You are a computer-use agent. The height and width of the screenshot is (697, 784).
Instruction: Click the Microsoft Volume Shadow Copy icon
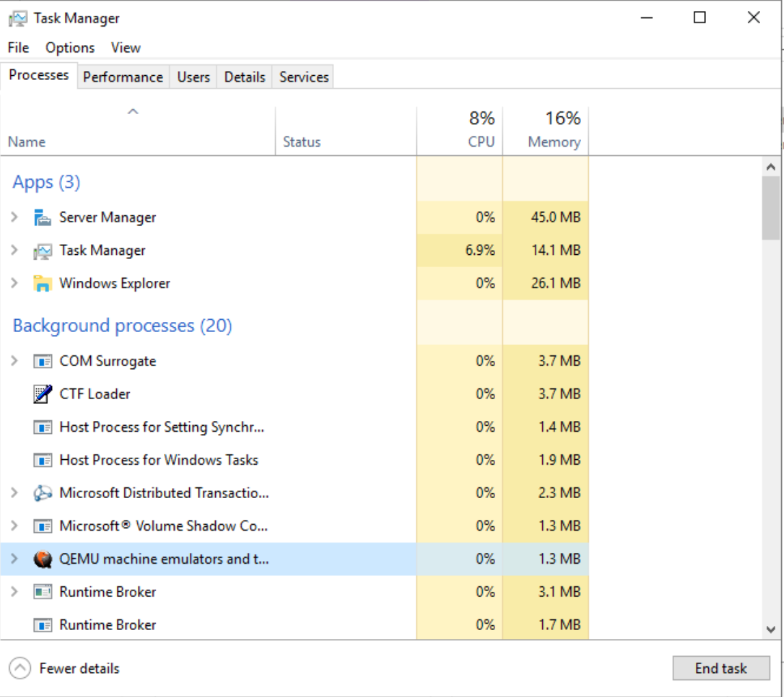point(42,526)
